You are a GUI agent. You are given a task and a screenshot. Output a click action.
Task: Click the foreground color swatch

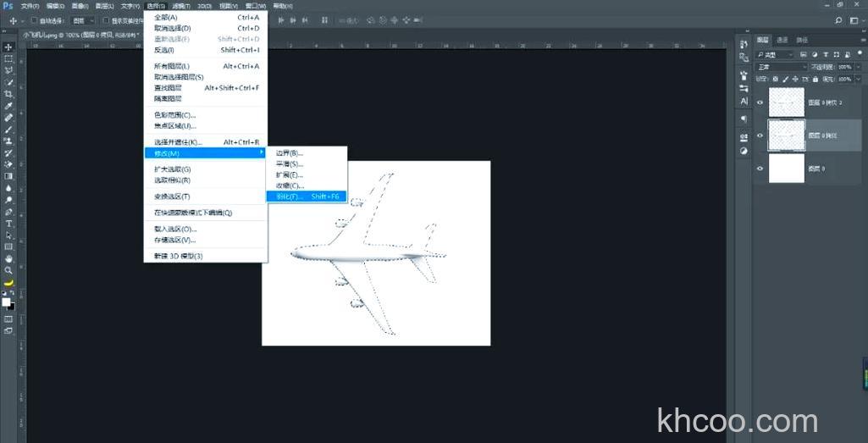pos(6,302)
